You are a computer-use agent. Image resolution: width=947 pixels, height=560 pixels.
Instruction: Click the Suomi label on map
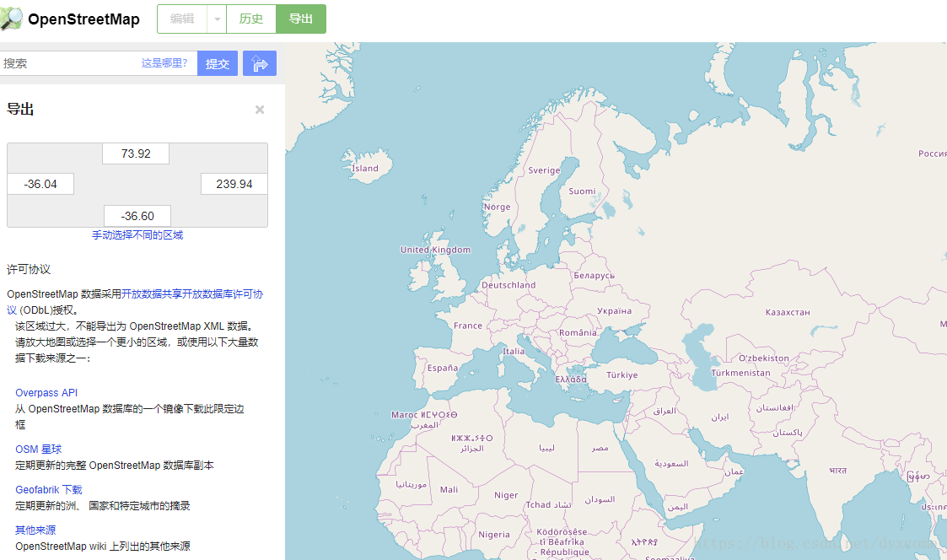pos(582,191)
